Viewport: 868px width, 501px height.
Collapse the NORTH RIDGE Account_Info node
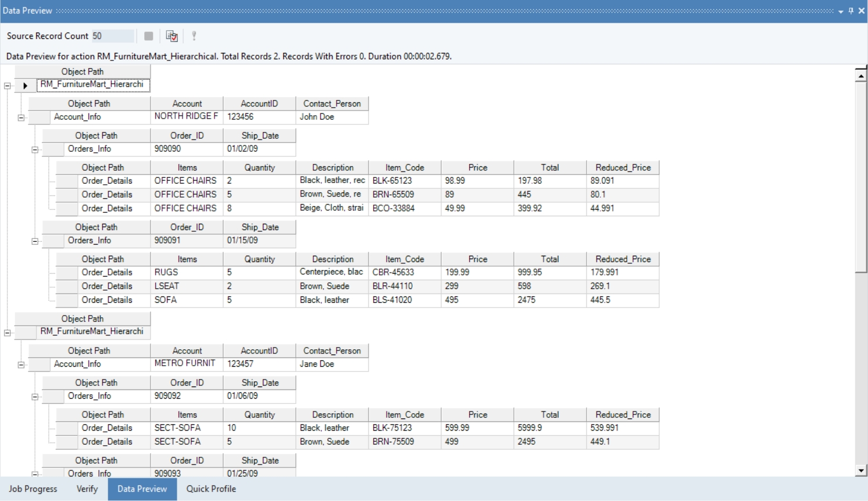21,117
